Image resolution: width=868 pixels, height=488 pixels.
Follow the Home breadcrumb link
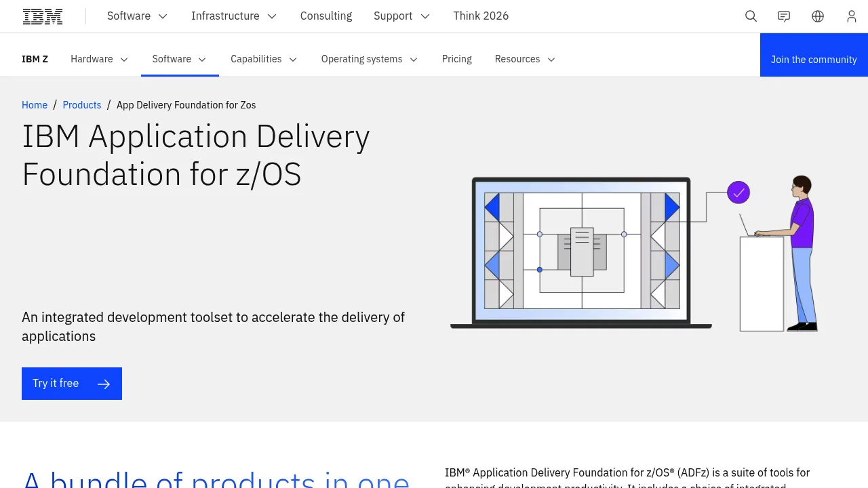[35, 105]
